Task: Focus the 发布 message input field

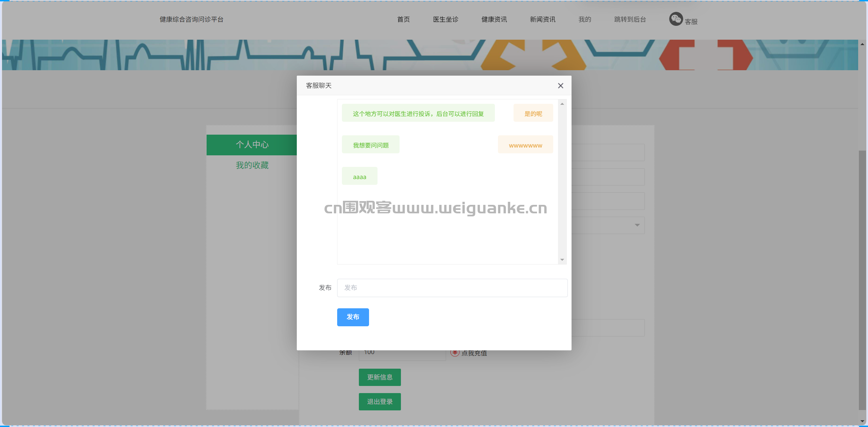Action: click(452, 288)
